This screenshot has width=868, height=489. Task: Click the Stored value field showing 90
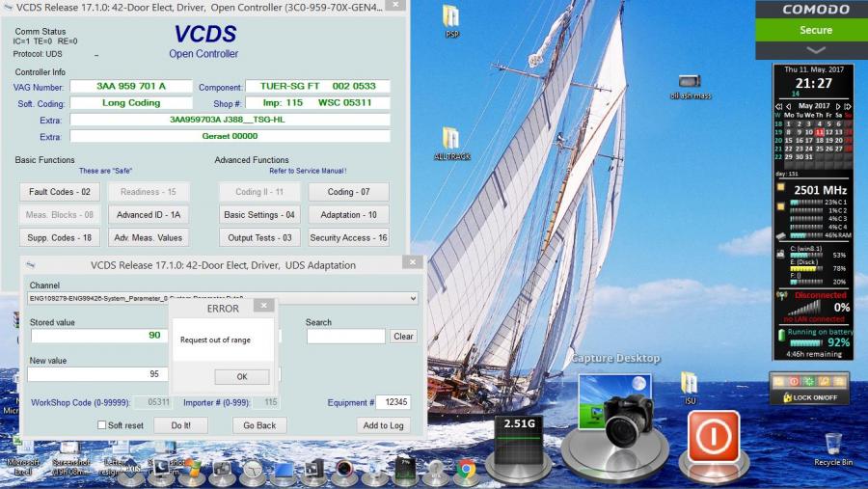pyautogui.click(x=99, y=336)
